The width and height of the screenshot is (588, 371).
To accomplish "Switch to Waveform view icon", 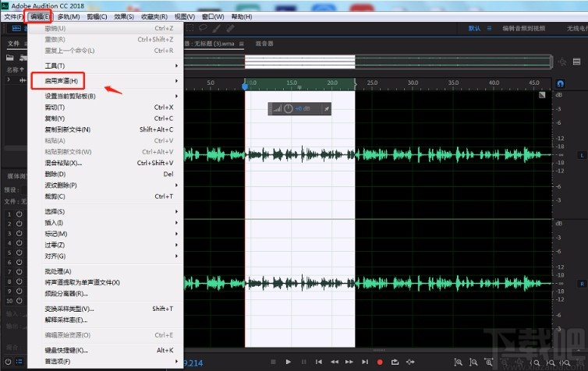I will 16,28.
